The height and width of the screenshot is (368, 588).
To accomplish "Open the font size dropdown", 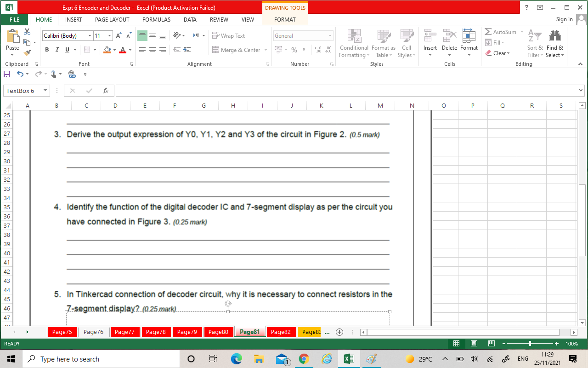I will 110,35.
